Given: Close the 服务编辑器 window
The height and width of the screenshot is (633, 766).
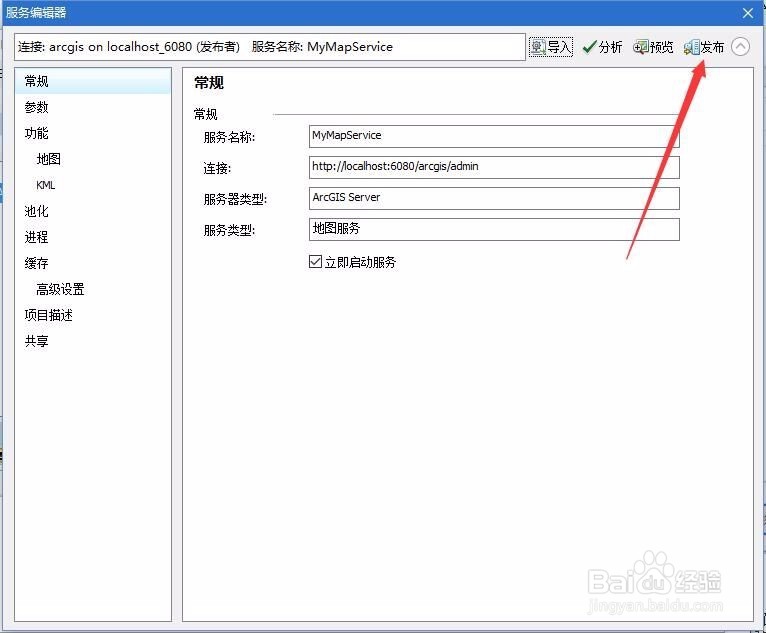Looking at the screenshot, I should tap(747, 13).
